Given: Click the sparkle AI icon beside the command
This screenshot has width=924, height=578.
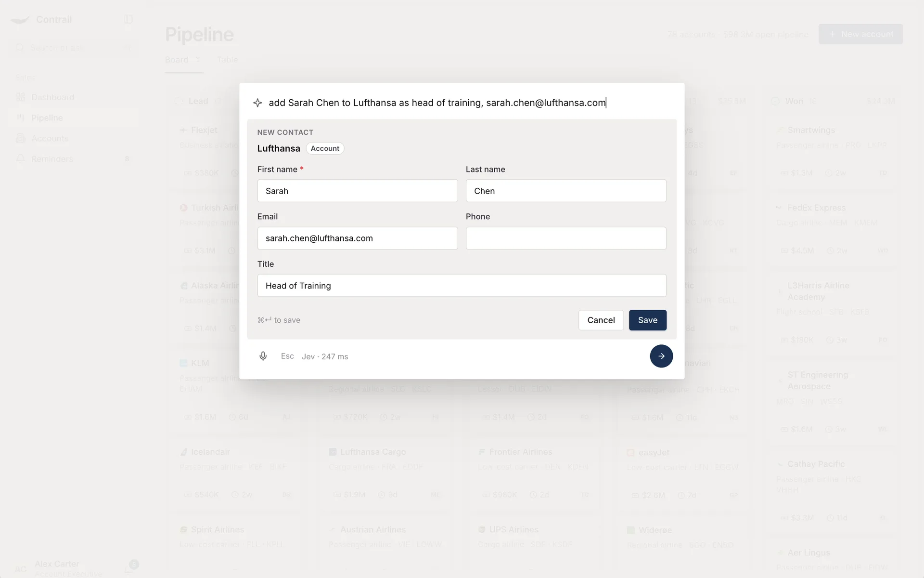Looking at the screenshot, I should click(257, 103).
